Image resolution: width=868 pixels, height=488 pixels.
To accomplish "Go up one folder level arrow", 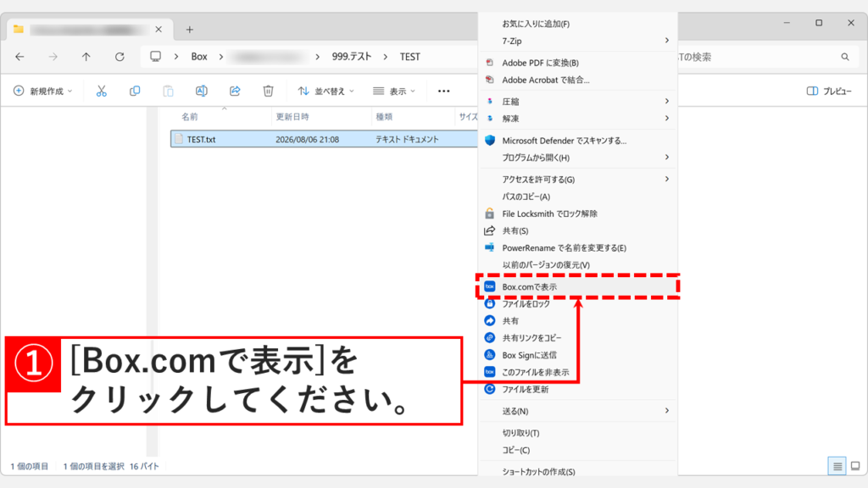I will pos(86,57).
